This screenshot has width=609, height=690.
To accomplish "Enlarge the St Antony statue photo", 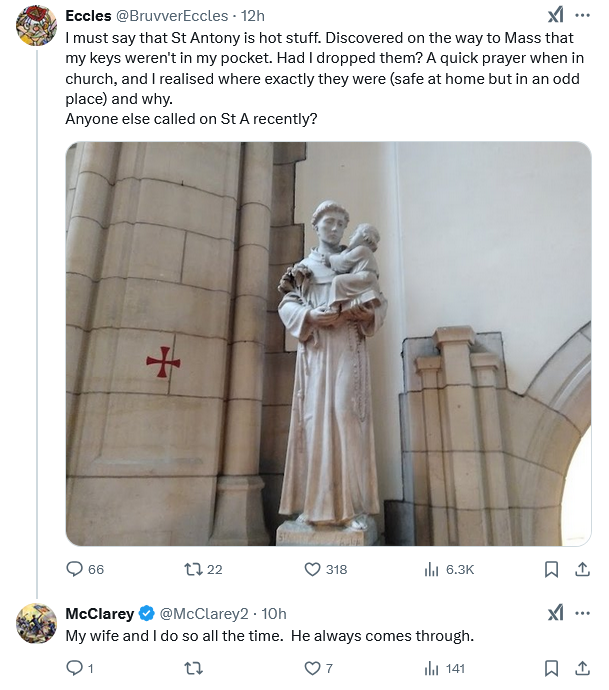I will pyautogui.click(x=329, y=343).
